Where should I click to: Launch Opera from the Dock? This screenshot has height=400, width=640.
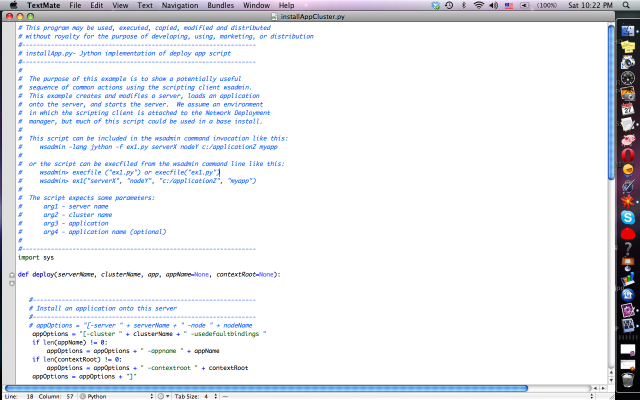(628, 155)
